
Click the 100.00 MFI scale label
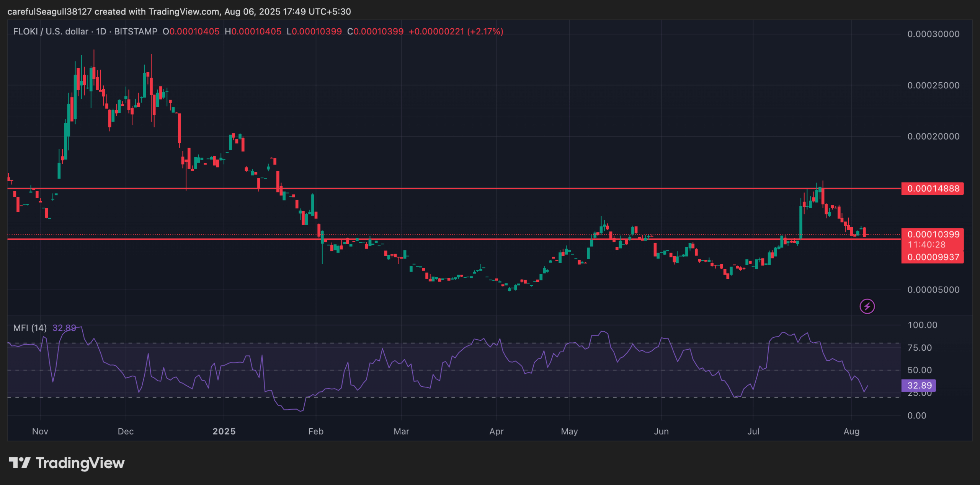coord(923,325)
